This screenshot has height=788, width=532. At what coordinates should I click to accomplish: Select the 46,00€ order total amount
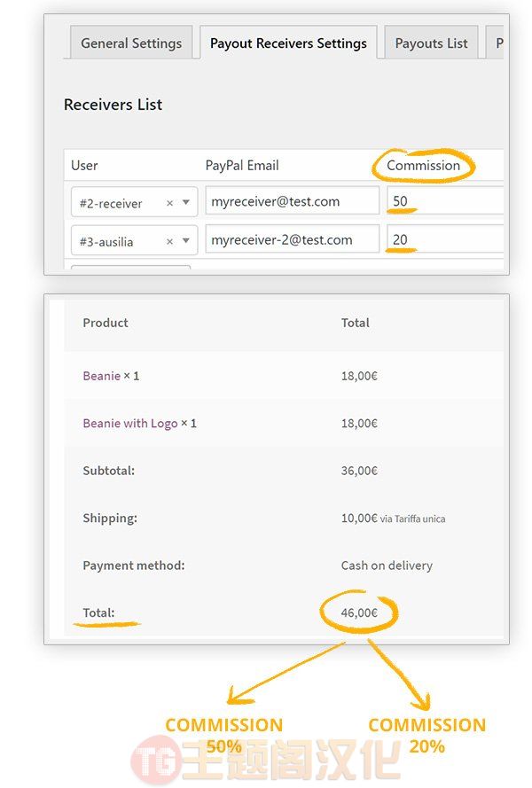click(x=359, y=612)
